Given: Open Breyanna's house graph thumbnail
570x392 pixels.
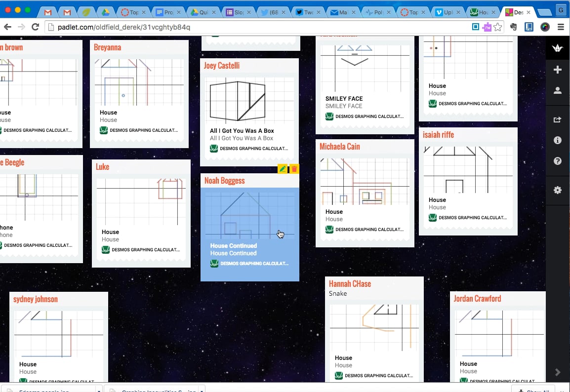Looking at the screenshot, I should pyautogui.click(x=139, y=82).
